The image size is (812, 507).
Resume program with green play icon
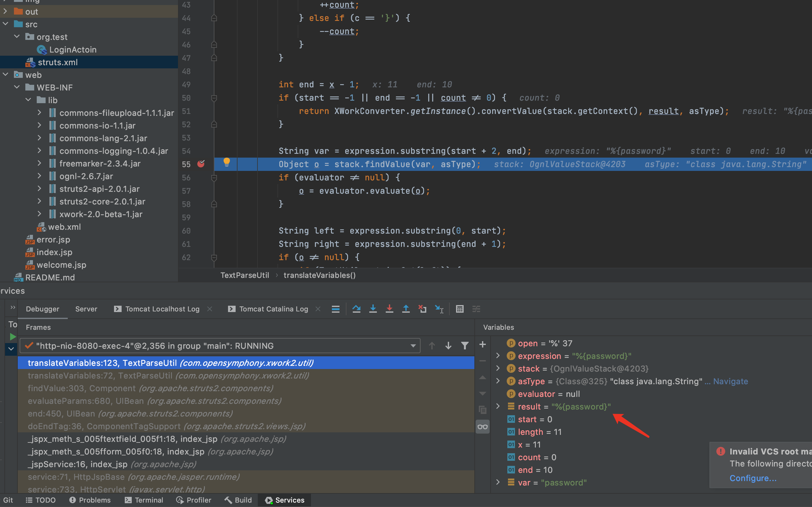pyautogui.click(x=13, y=337)
